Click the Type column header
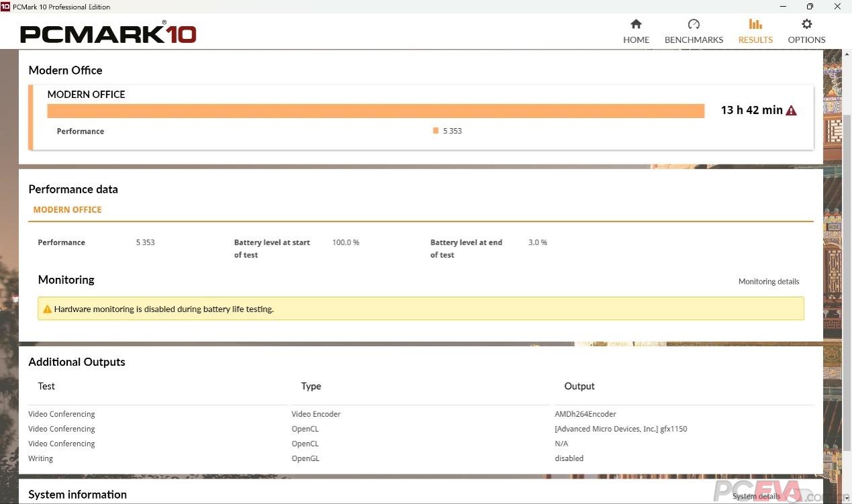The image size is (852, 504). coord(311,387)
